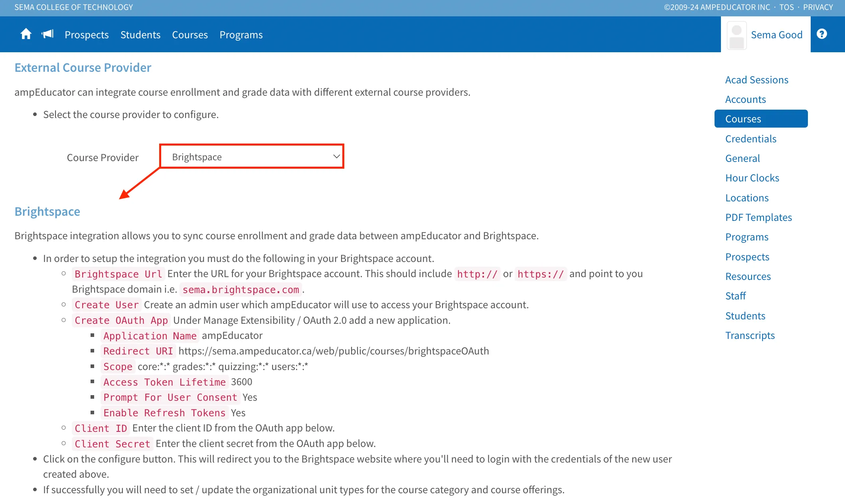This screenshot has width=845, height=504.
Task: Select Hour Clocks in the sidebar
Action: click(752, 178)
